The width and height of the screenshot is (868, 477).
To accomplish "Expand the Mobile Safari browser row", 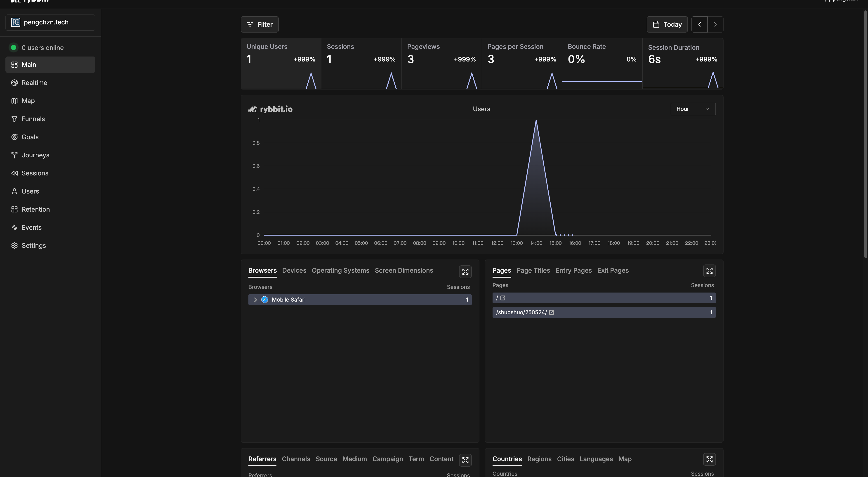I will 255,300.
